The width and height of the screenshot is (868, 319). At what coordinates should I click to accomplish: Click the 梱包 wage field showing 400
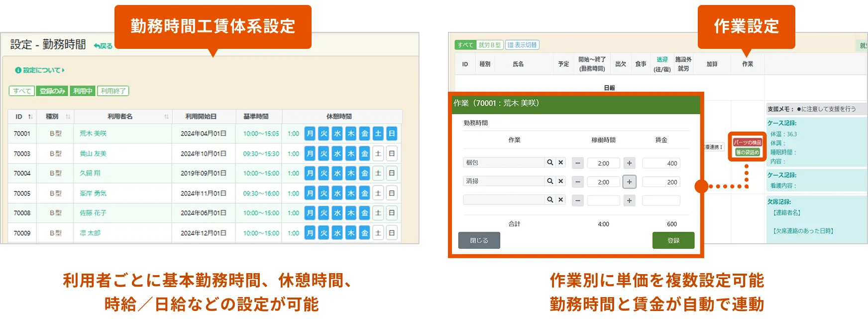point(661,163)
